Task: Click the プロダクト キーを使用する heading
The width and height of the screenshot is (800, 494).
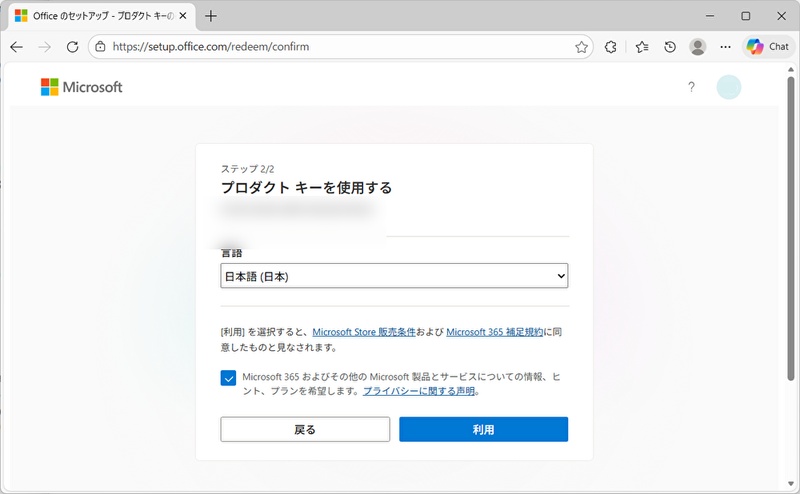Action: click(307, 188)
